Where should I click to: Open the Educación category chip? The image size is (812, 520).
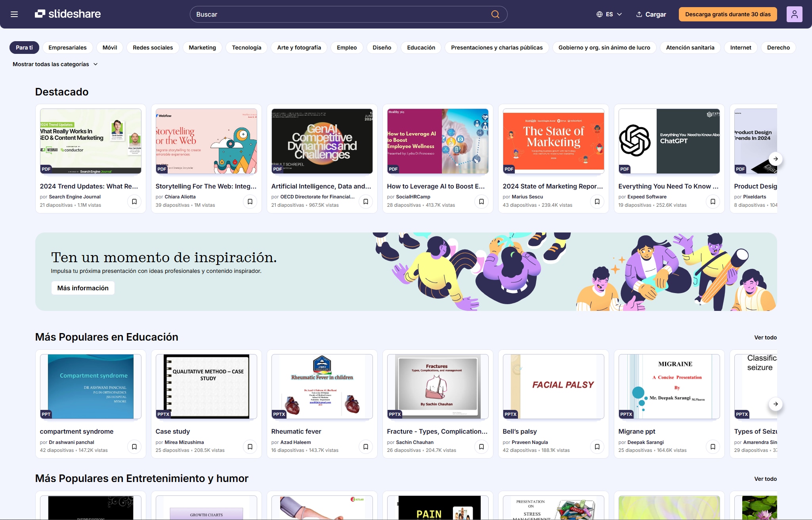pos(421,48)
